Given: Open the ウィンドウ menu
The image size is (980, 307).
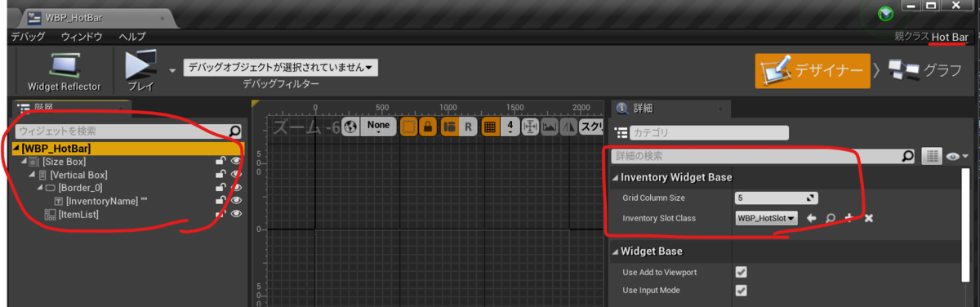Looking at the screenshot, I should [82, 38].
